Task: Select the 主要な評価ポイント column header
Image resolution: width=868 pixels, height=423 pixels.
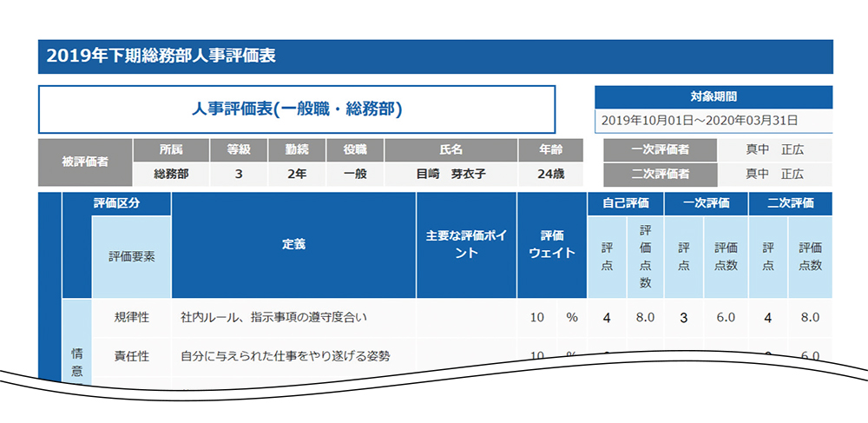Action: (466, 245)
